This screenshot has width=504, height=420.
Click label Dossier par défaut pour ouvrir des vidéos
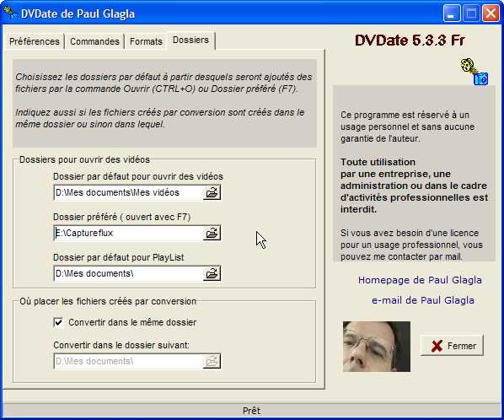pos(138,176)
